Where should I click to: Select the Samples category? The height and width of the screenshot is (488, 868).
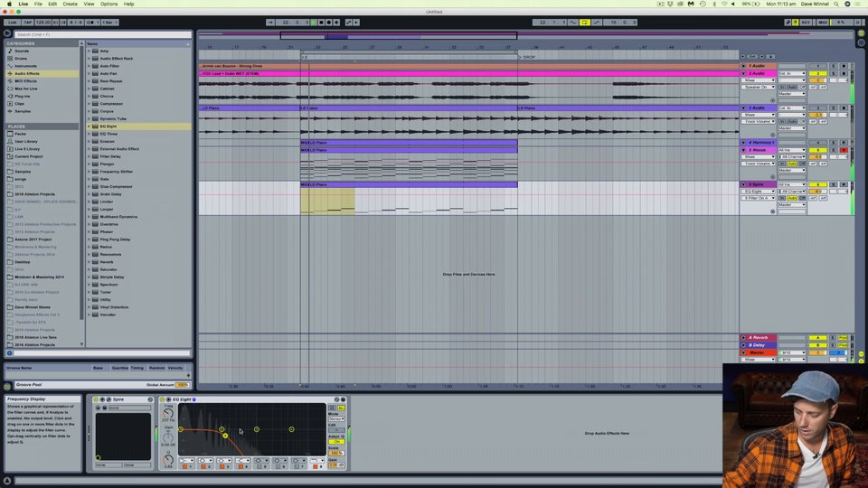(23, 111)
